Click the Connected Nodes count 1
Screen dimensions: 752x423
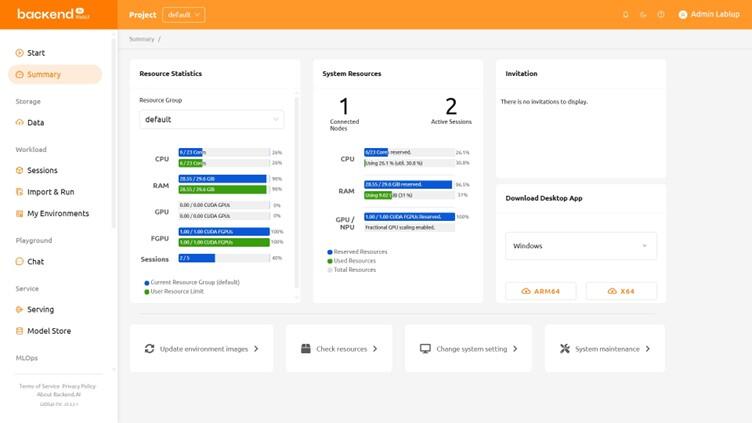[344, 106]
